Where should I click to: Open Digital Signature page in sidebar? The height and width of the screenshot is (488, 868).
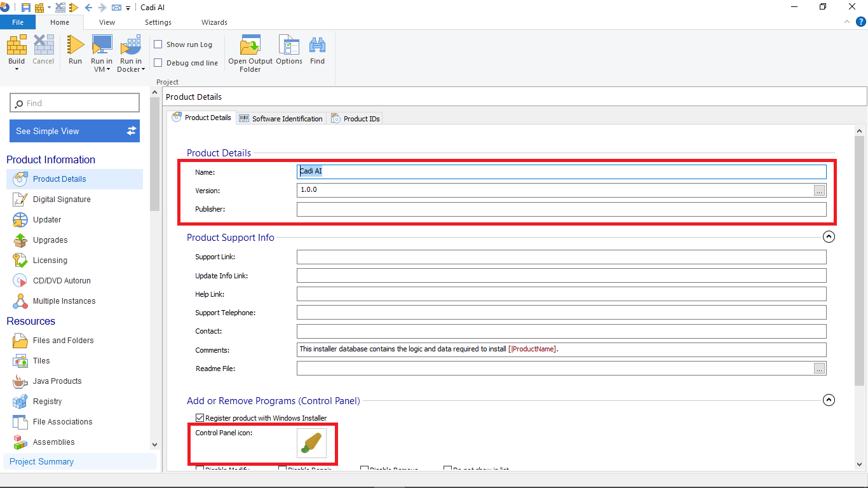pos(62,200)
